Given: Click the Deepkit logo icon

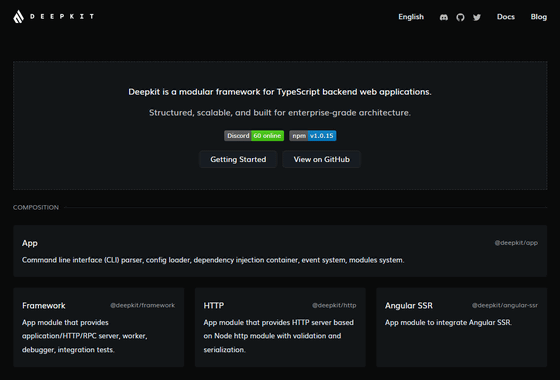Looking at the screenshot, I should pyautogui.click(x=19, y=16).
